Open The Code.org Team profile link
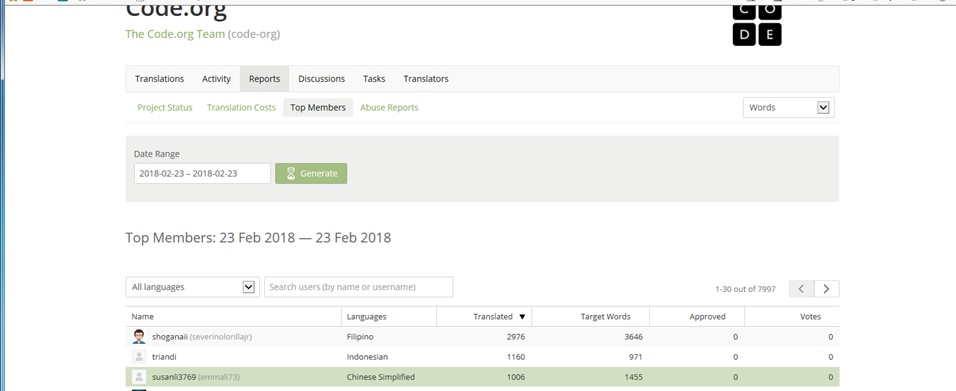The height and width of the screenshot is (391, 956). [x=175, y=34]
